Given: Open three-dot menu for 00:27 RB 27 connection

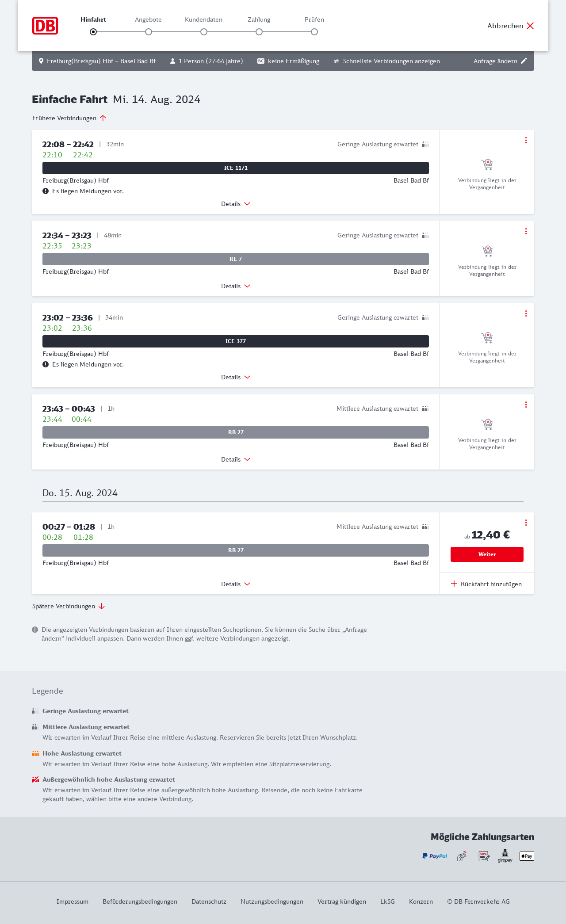Looking at the screenshot, I should click(526, 523).
